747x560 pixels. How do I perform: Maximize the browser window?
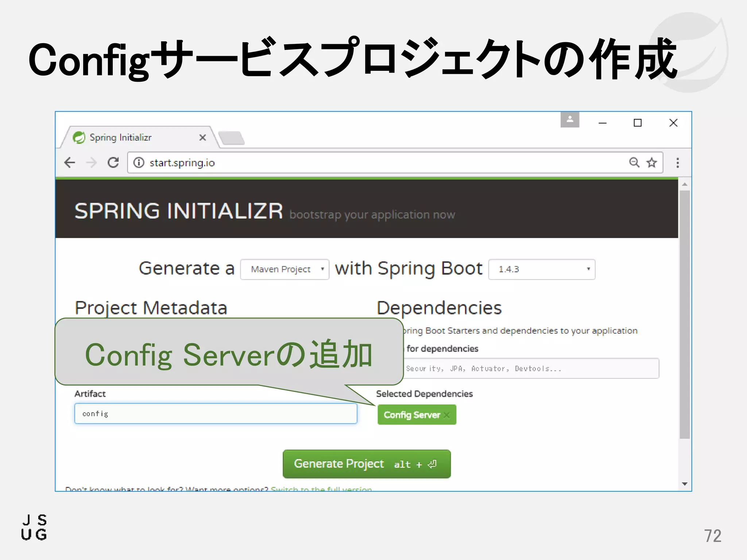click(638, 123)
